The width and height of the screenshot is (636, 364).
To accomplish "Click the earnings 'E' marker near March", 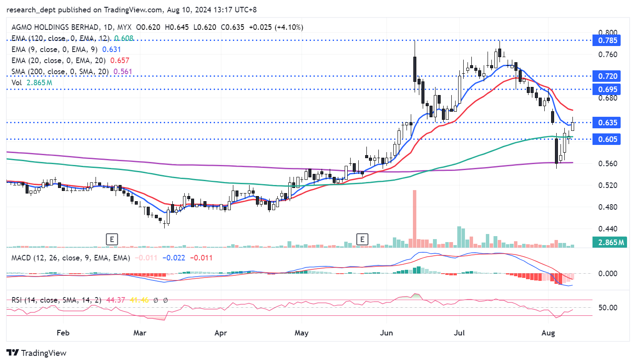I will pyautogui.click(x=112, y=239).
